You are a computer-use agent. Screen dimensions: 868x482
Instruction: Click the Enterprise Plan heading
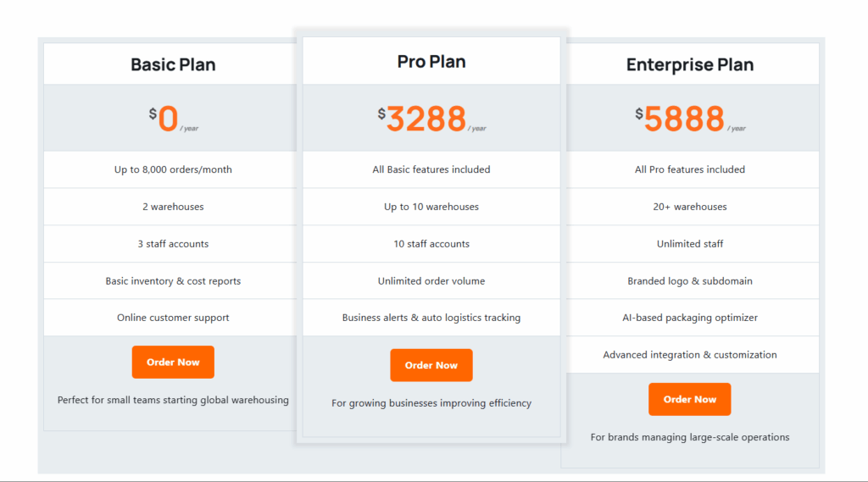tap(689, 64)
